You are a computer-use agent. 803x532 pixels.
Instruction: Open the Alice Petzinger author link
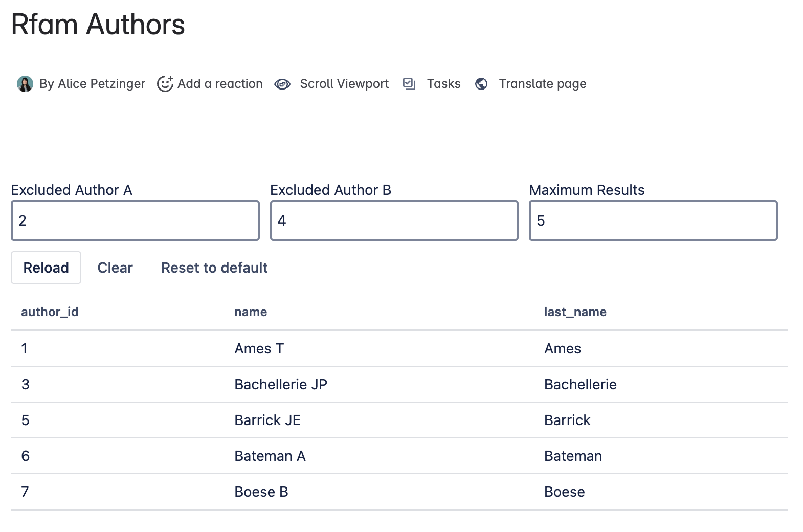101,84
